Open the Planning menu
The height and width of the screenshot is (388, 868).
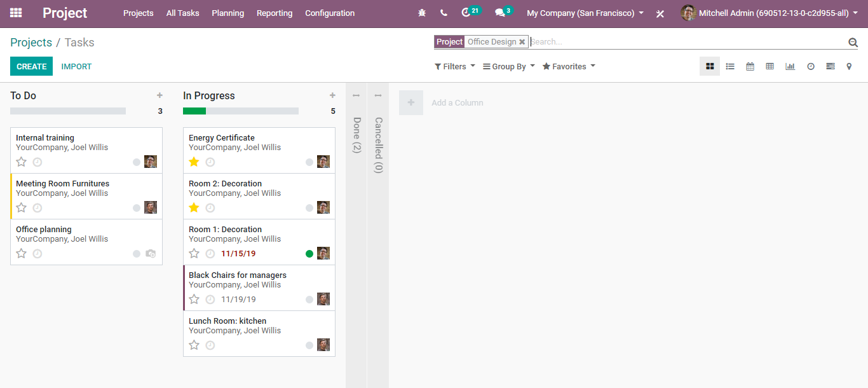[x=228, y=13]
